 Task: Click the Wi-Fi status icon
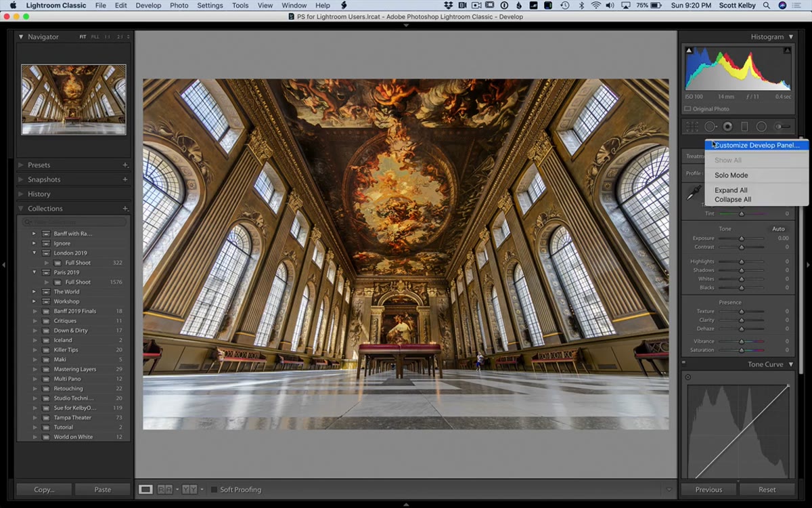point(595,5)
